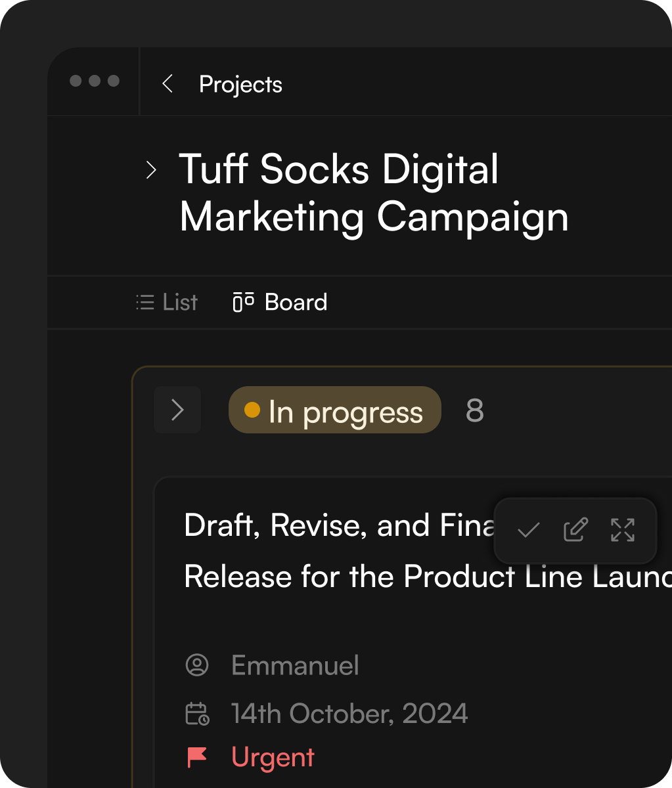Click the expand arrows icon on card
This screenshot has height=788, width=672.
point(622,530)
